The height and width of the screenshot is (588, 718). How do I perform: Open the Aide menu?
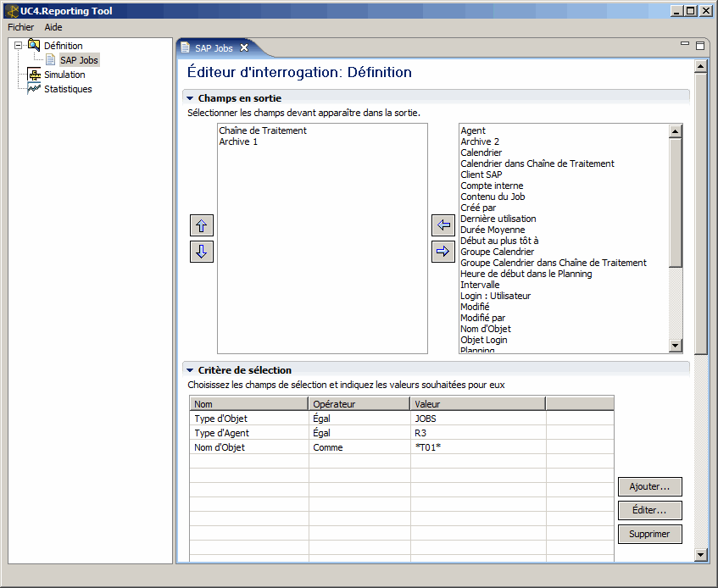(53, 27)
